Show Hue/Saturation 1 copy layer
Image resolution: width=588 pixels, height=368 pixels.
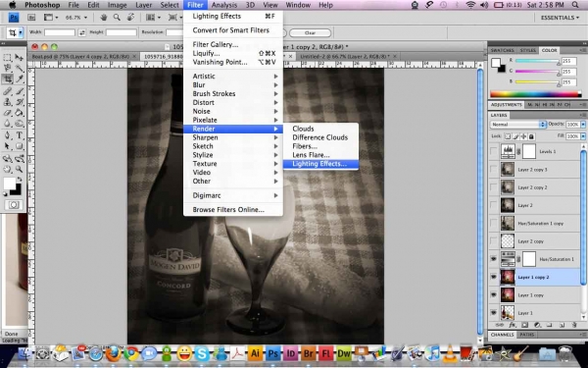coord(494,224)
